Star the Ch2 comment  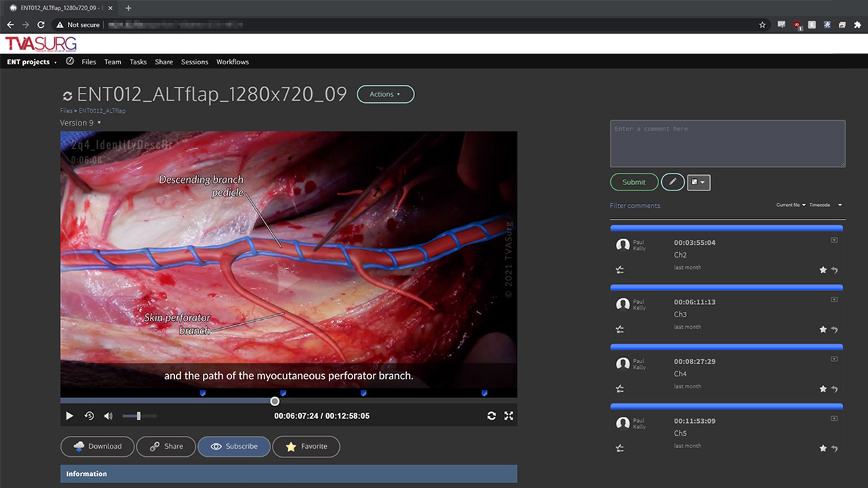[823, 270]
